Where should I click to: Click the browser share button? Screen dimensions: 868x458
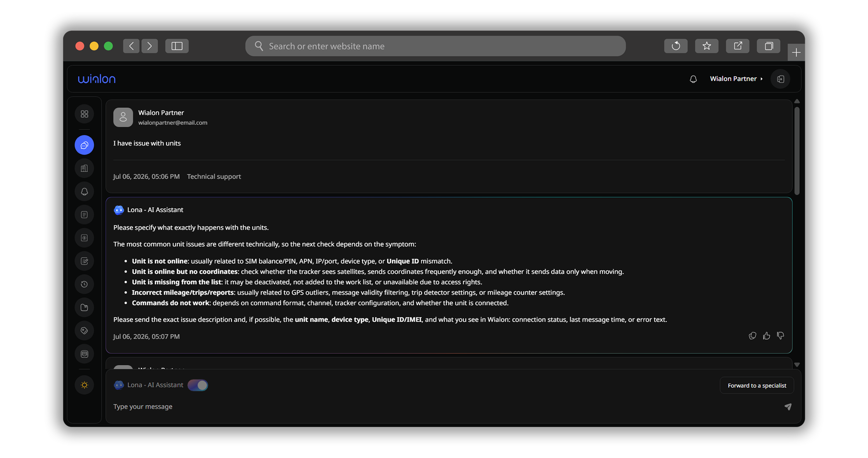click(x=738, y=46)
